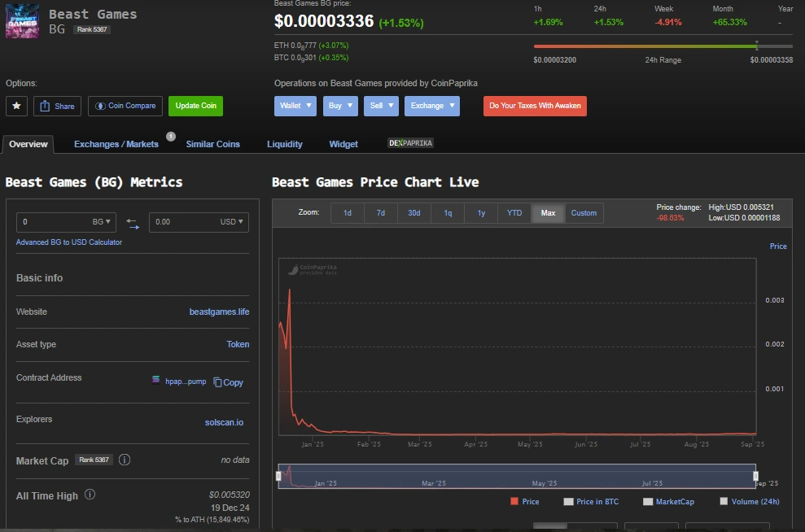Click the All Time High info icon

(x=90, y=495)
